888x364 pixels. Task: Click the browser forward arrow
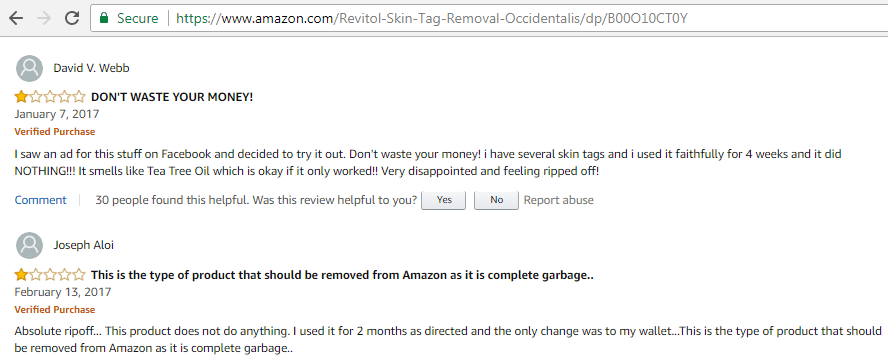(44, 18)
